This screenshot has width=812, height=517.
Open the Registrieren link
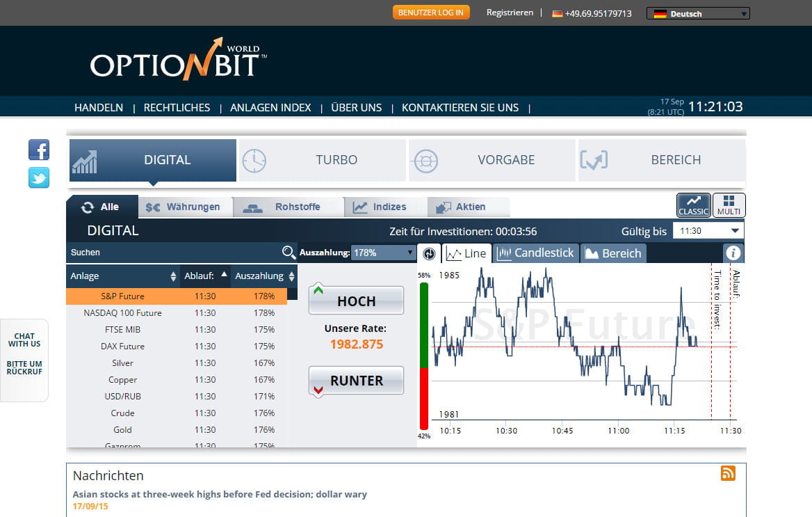[x=510, y=13]
